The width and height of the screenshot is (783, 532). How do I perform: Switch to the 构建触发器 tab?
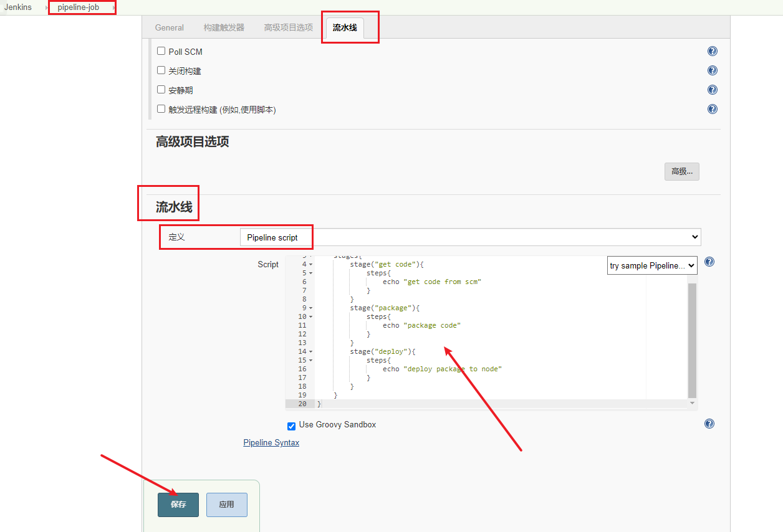coord(224,27)
